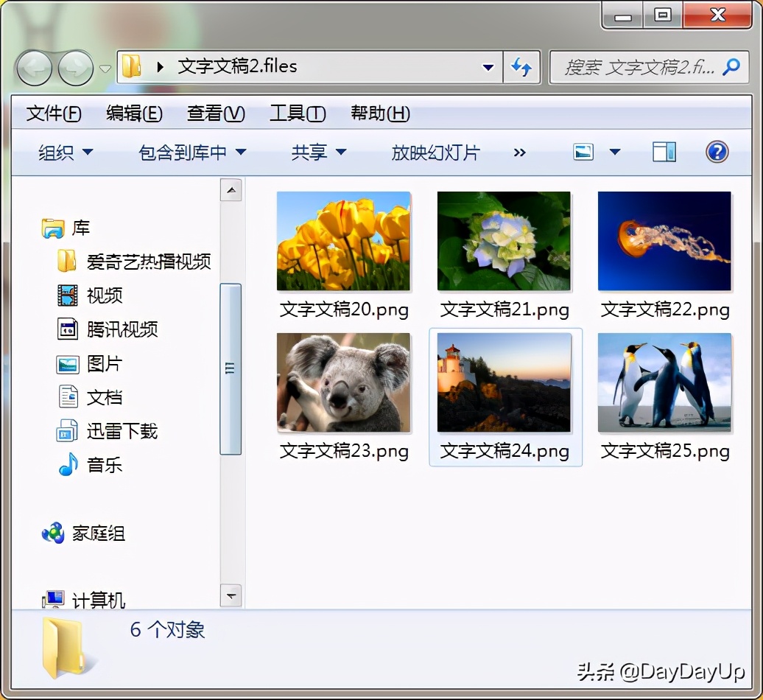Open the 共享 share dropdown button

coord(319,153)
